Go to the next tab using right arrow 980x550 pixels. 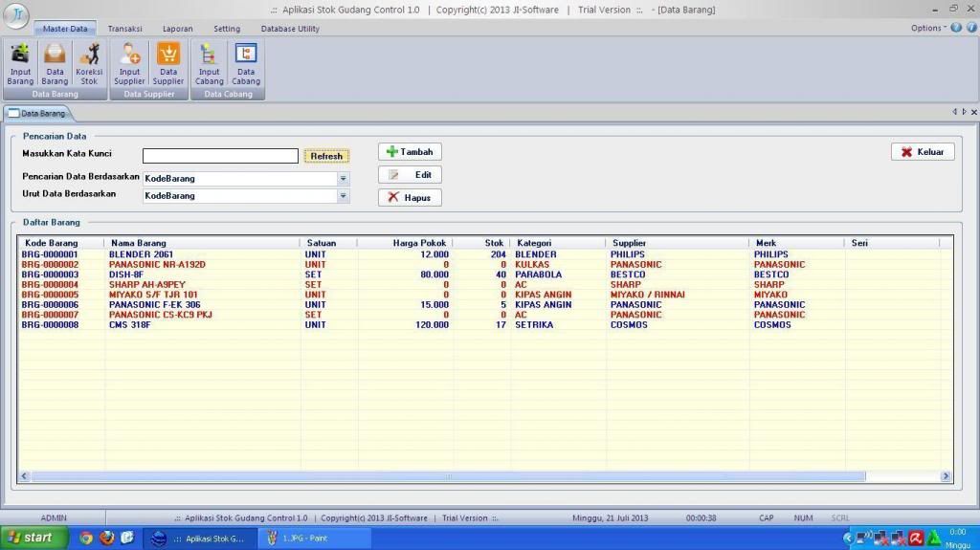point(964,112)
